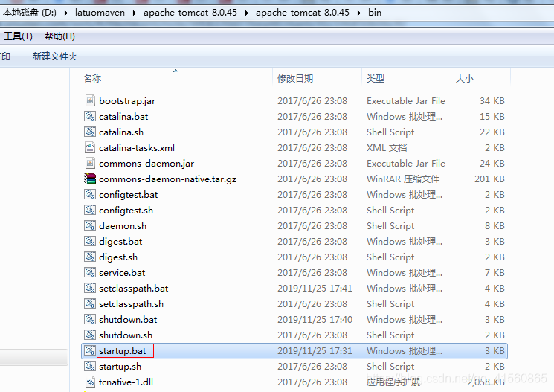This screenshot has height=392, width=554.
Task: Click the digest.bat file icon
Action: coord(90,242)
